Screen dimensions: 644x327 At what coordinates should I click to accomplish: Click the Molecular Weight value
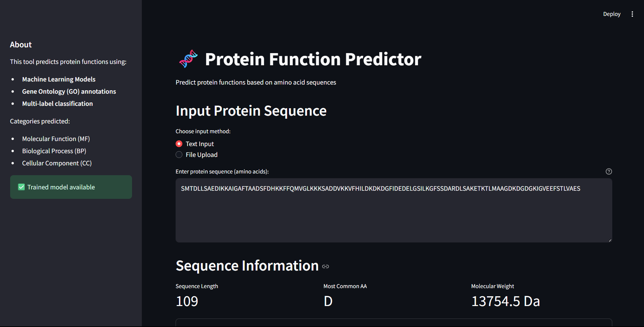click(x=505, y=301)
